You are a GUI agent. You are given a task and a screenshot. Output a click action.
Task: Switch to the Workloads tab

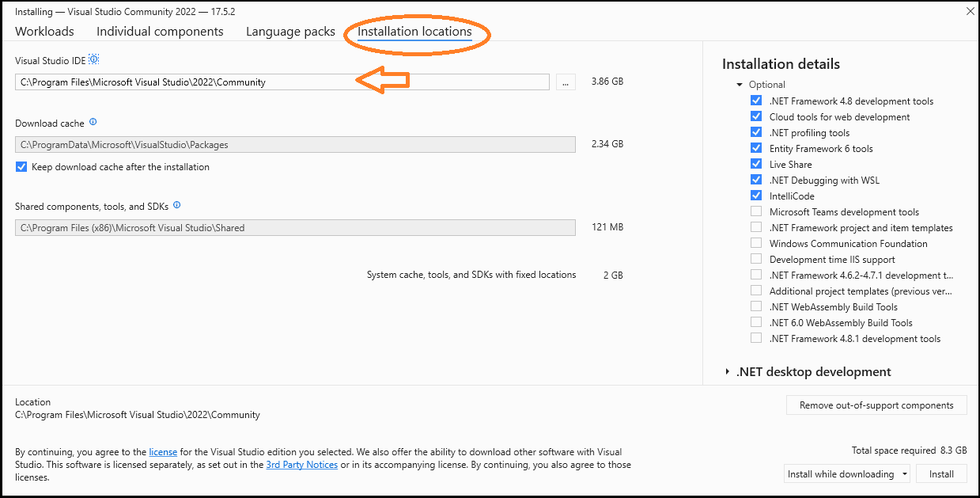point(44,31)
